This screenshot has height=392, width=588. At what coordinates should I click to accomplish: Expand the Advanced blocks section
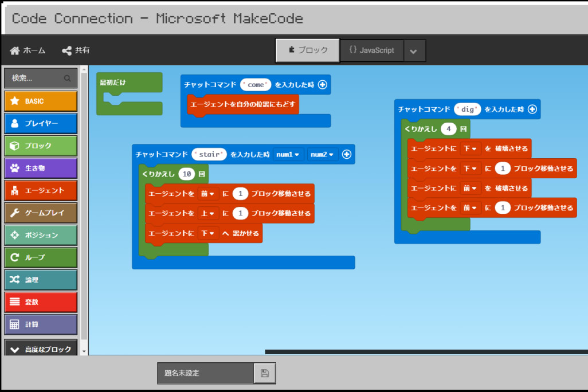(41, 349)
